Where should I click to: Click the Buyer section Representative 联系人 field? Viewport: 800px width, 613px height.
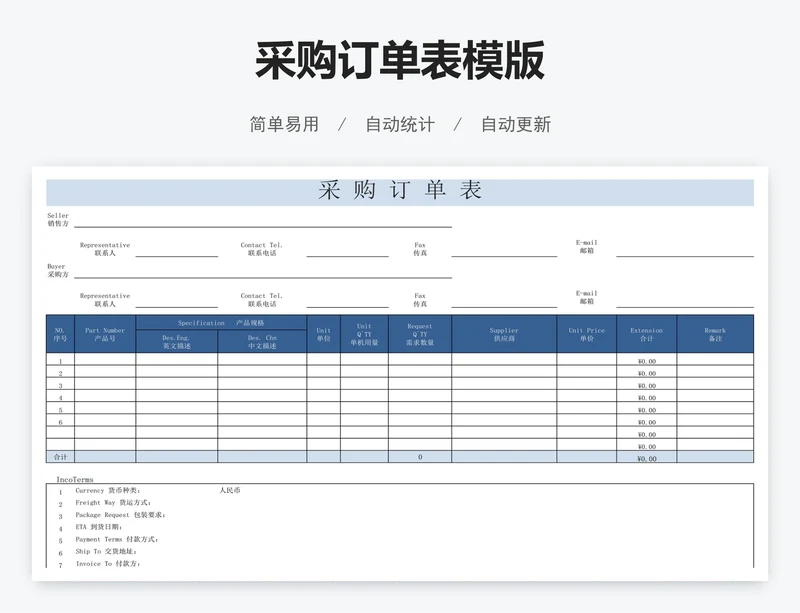177,302
